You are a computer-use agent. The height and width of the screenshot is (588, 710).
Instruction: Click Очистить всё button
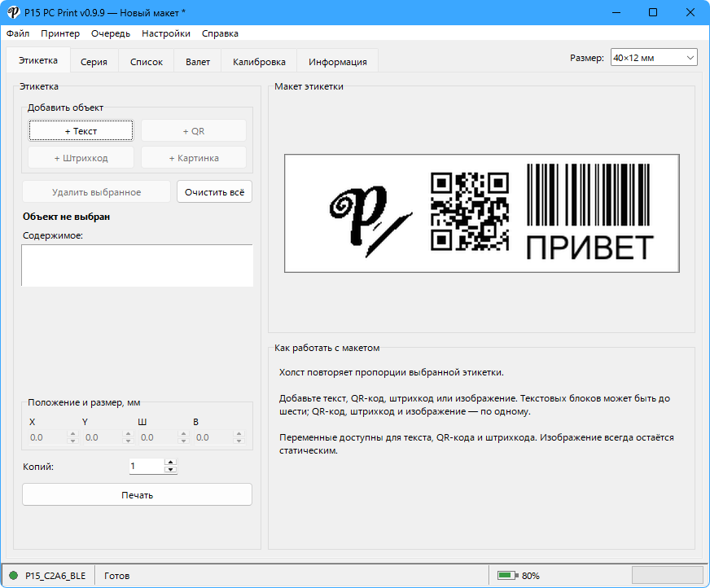pyautogui.click(x=215, y=191)
